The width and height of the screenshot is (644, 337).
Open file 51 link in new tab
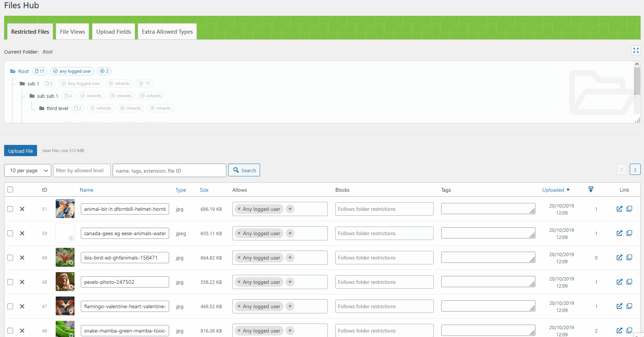pyautogui.click(x=619, y=209)
